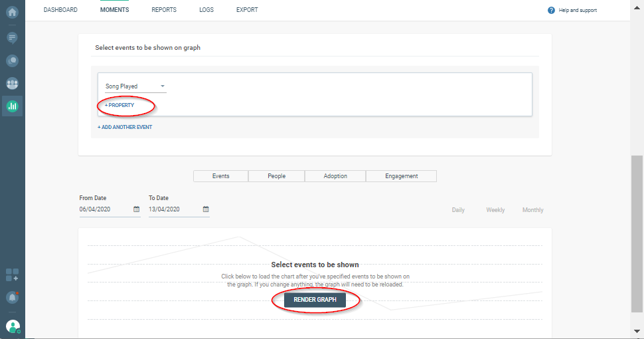Click the home icon in sidebar
This screenshot has height=339, width=644.
click(x=12, y=12)
